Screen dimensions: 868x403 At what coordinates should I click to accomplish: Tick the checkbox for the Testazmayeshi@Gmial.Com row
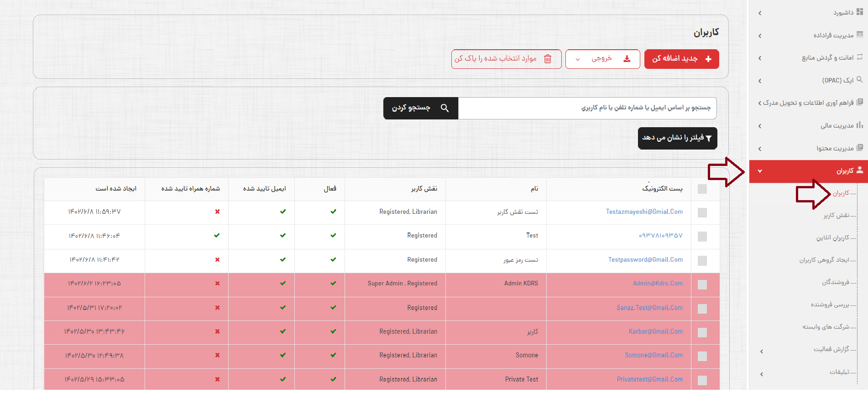point(702,212)
